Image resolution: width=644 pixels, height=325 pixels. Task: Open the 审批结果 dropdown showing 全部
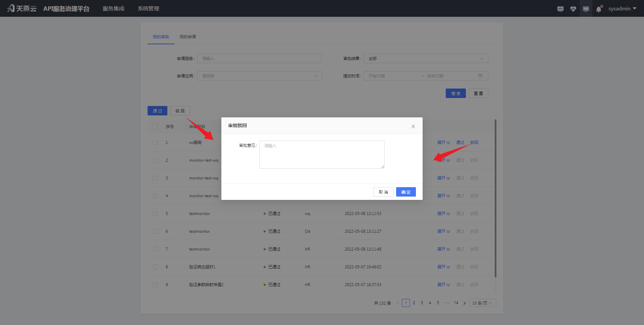[425, 58]
